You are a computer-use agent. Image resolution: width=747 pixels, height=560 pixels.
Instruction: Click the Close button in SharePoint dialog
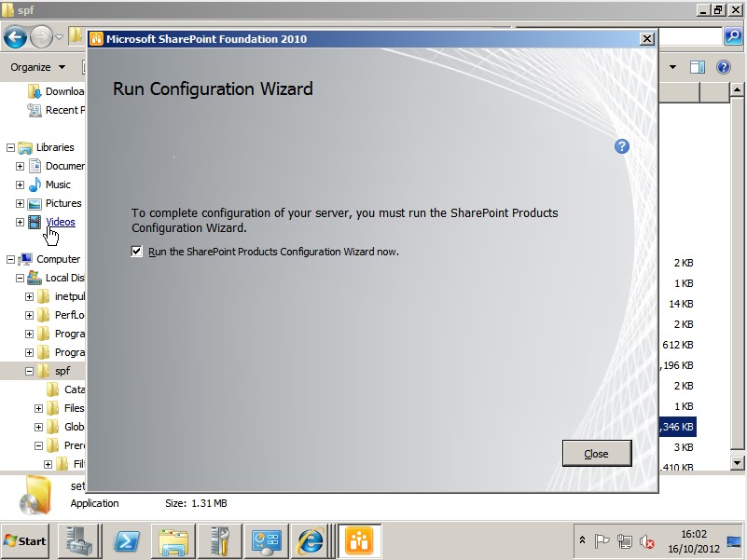[x=597, y=454]
